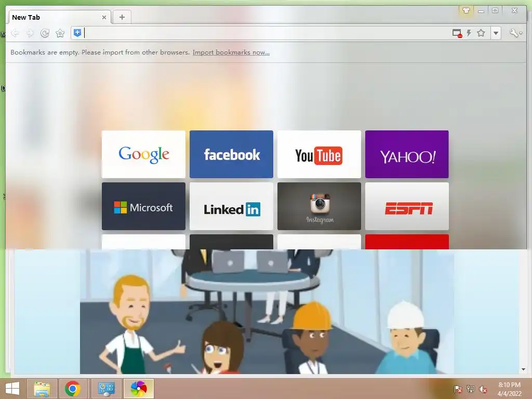Image resolution: width=532 pixels, height=399 pixels.
Task: Close the New Tab tab
Action: (104, 17)
